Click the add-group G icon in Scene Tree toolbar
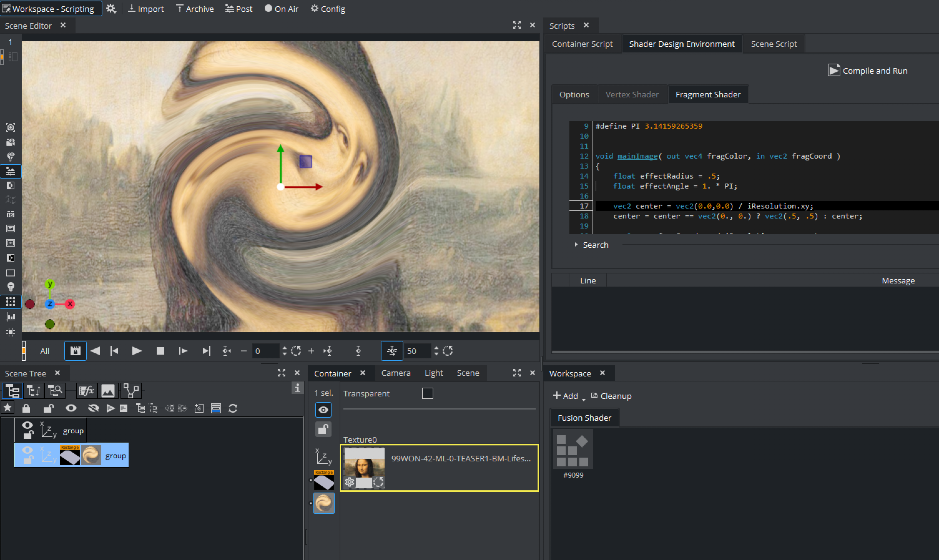The width and height of the screenshot is (939, 560). click(199, 408)
